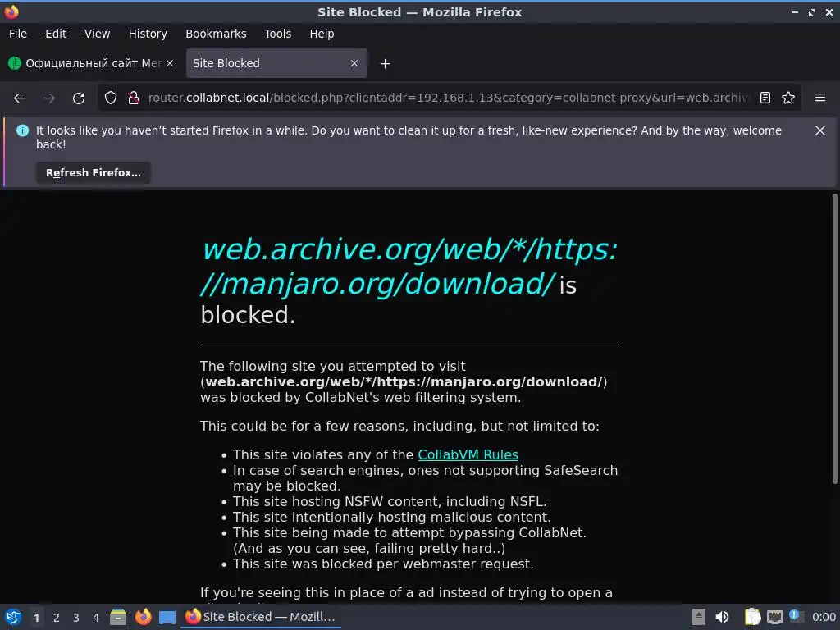Click the page vertical scrollbar
Image resolution: width=840 pixels, height=630 pixels.
pyautogui.click(x=834, y=339)
